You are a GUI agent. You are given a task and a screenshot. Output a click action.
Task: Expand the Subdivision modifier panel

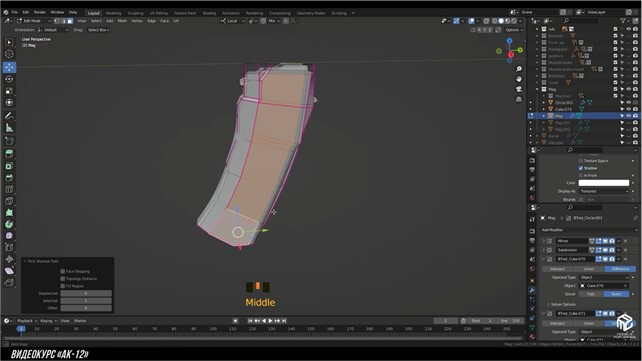tap(544, 250)
